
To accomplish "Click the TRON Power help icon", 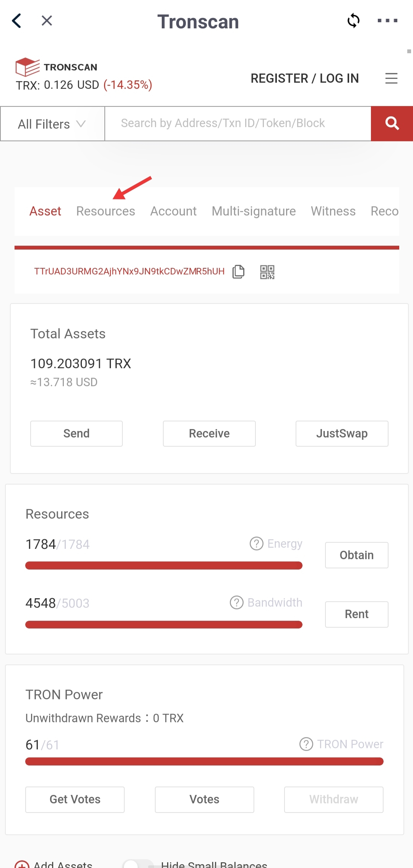I will (306, 744).
